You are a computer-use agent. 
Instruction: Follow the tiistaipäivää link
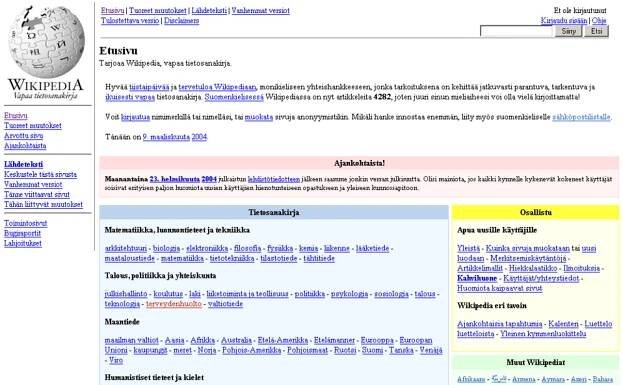[x=149, y=87]
